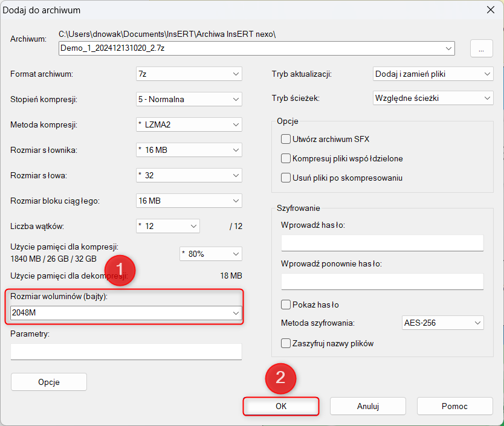Click the Parametry input field
Viewport: 504px width, 426px height.
(x=126, y=352)
